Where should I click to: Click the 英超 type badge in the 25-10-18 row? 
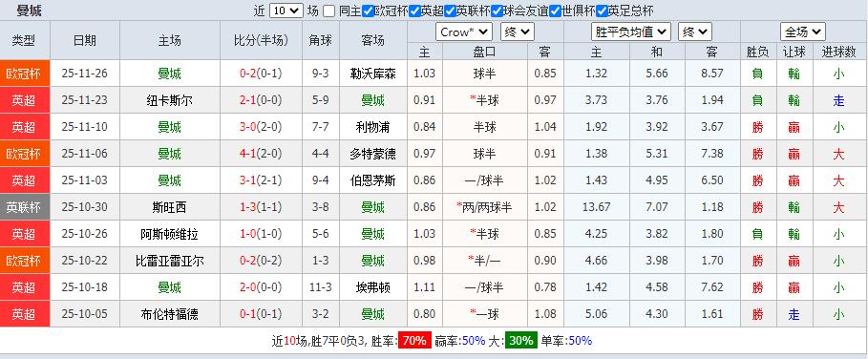pos(25,287)
